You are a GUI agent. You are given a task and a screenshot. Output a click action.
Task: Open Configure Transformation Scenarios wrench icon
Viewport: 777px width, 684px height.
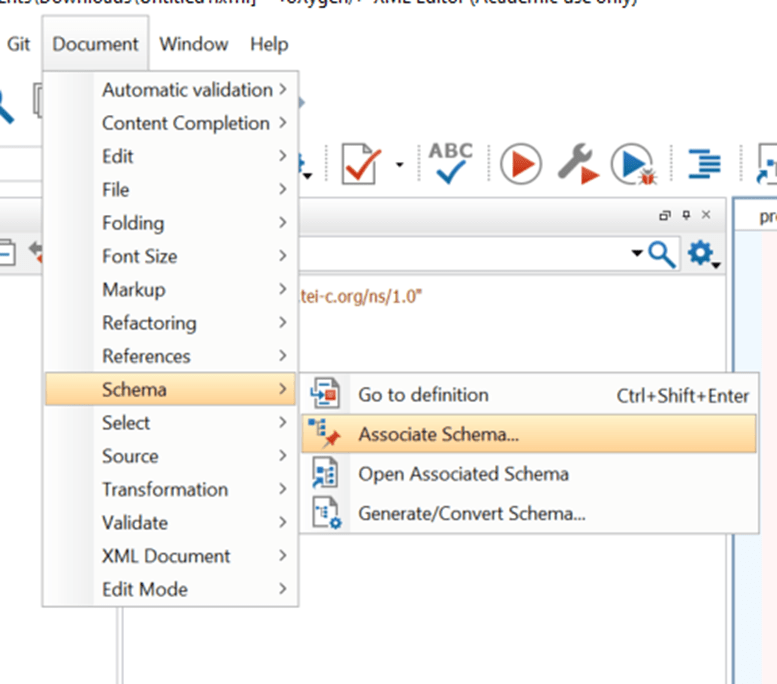pyautogui.click(x=577, y=163)
